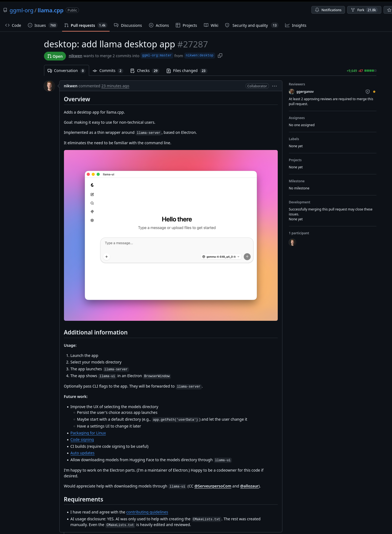Open the Wiki tab
This screenshot has height=534, width=392.
click(x=211, y=25)
